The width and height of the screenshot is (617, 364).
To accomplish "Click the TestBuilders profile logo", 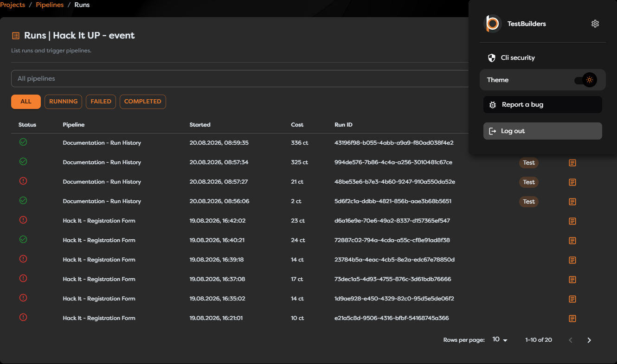I will point(492,24).
